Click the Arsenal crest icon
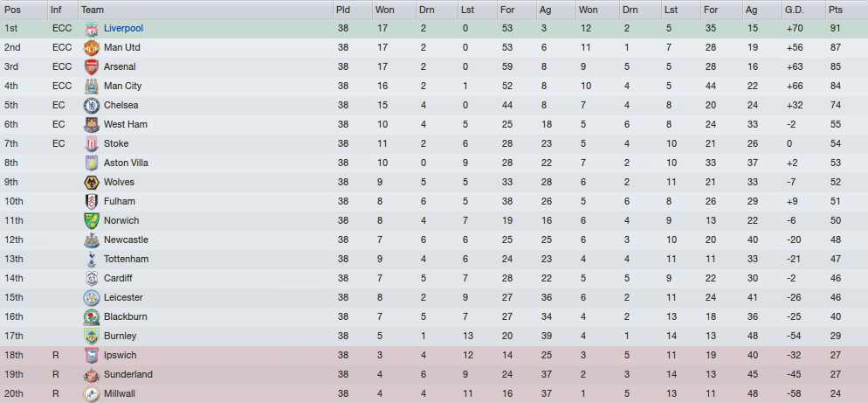 click(92, 67)
